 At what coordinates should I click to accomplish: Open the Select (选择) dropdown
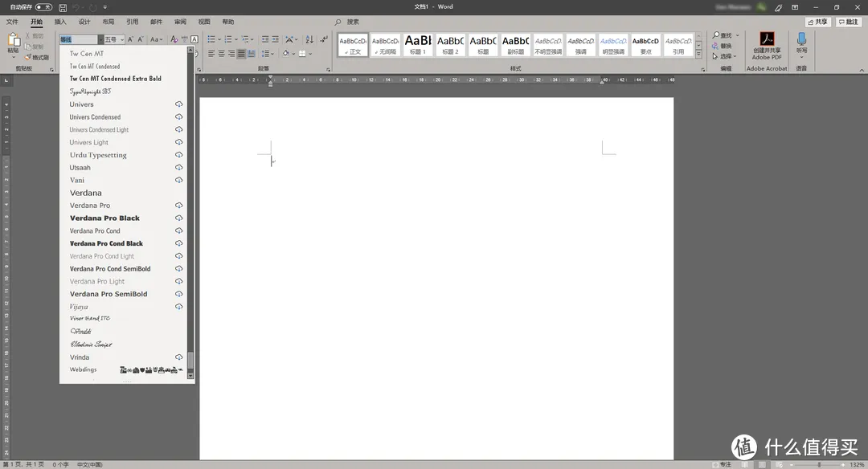(726, 56)
